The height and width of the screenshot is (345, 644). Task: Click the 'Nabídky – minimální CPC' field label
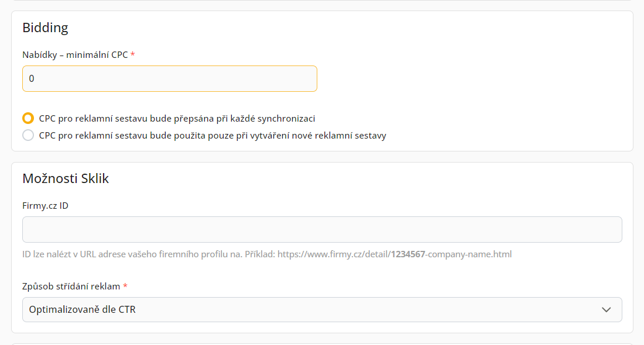click(75, 54)
